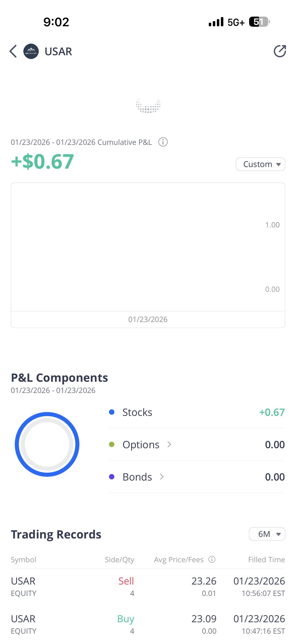The image size is (296, 644).
Task: Open the USAR Buy trade record
Action: [148, 624]
